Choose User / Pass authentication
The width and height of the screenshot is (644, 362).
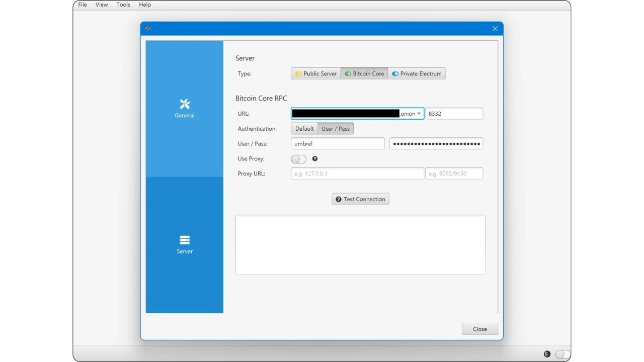[x=336, y=129]
